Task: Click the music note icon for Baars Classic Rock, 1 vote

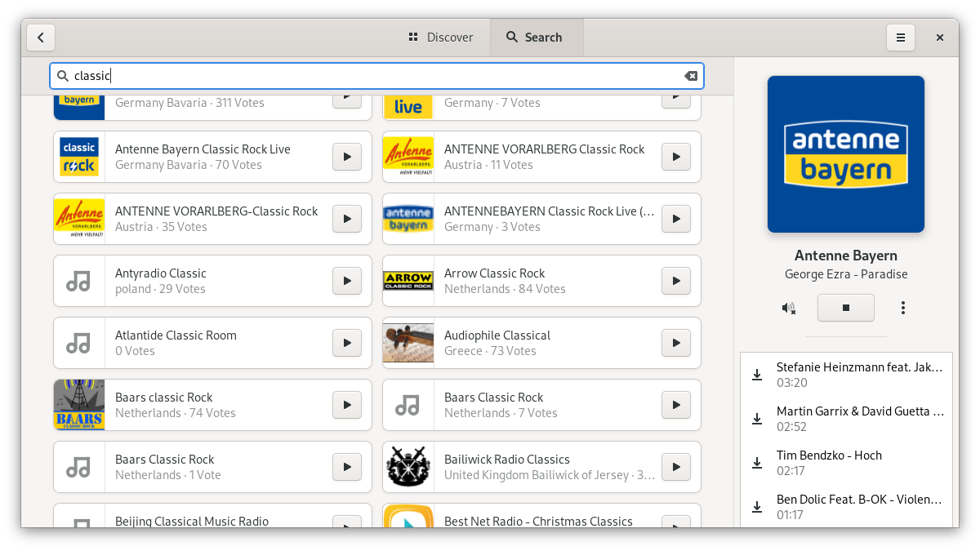Action: coord(79,467)
